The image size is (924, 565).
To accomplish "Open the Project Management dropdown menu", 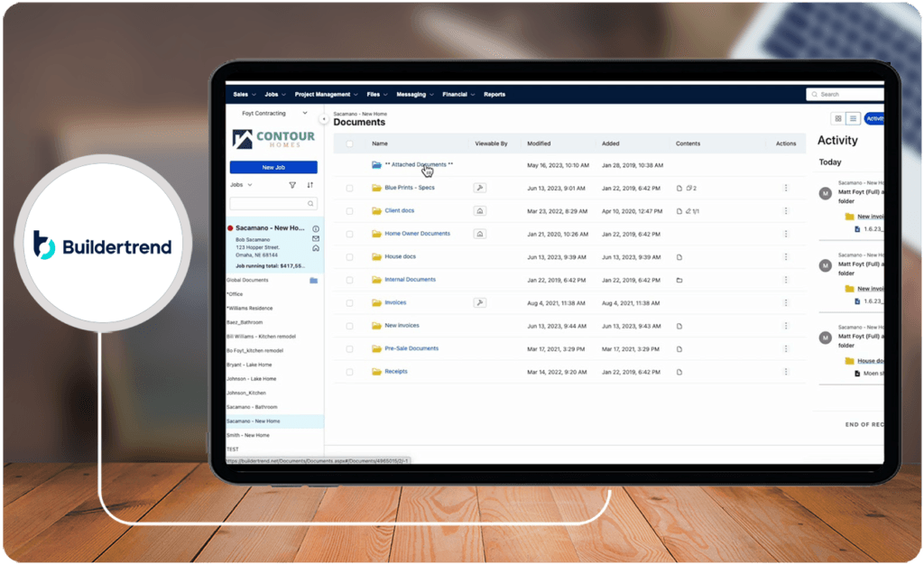I will coord(327,94).
